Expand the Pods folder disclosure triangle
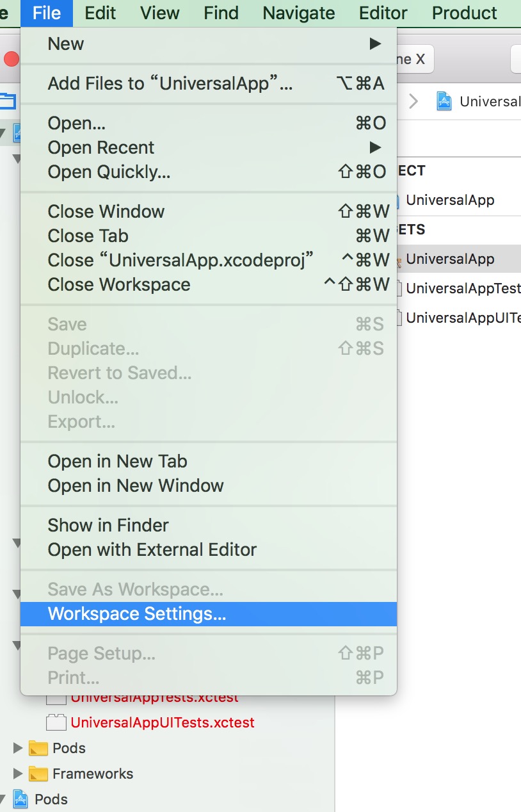This screenshot has height=812, width=521. tap(18, 748)
